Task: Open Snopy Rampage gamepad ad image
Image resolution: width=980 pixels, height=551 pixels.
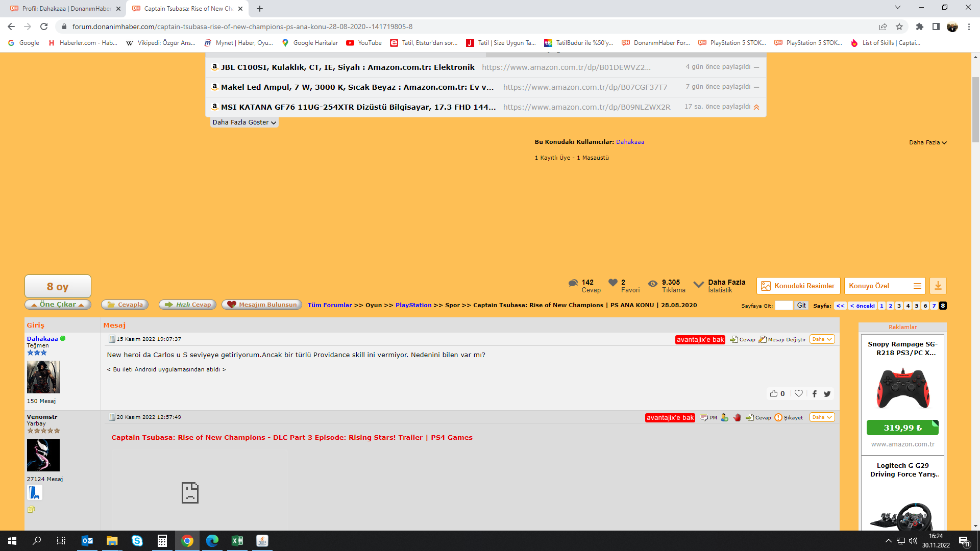Action: (903, 388)
